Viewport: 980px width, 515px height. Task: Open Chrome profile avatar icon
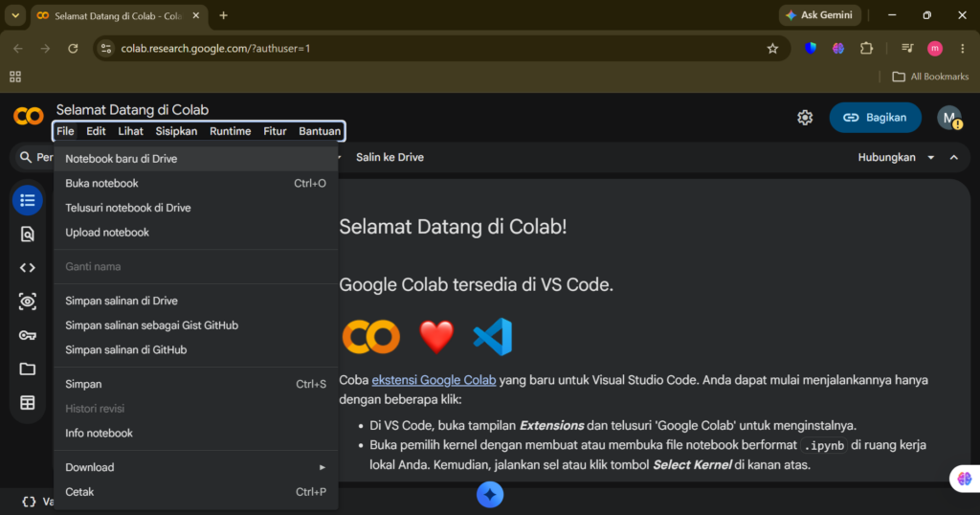pos(935,48)
